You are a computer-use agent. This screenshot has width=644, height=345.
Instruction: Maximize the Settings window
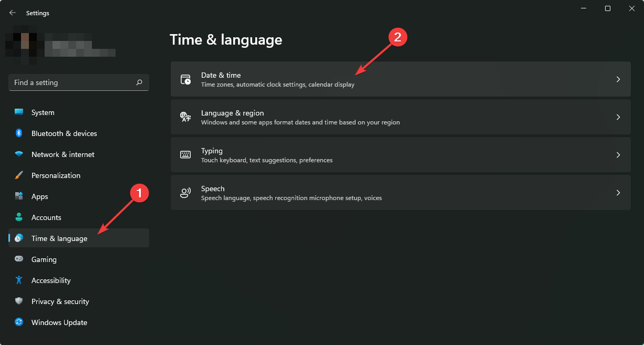tap(608, 8)
